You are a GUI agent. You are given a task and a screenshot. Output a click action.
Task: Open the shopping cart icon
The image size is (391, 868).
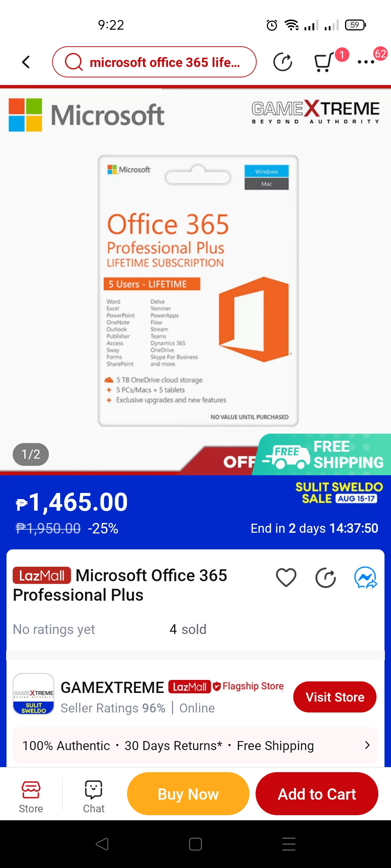point(323,63)
